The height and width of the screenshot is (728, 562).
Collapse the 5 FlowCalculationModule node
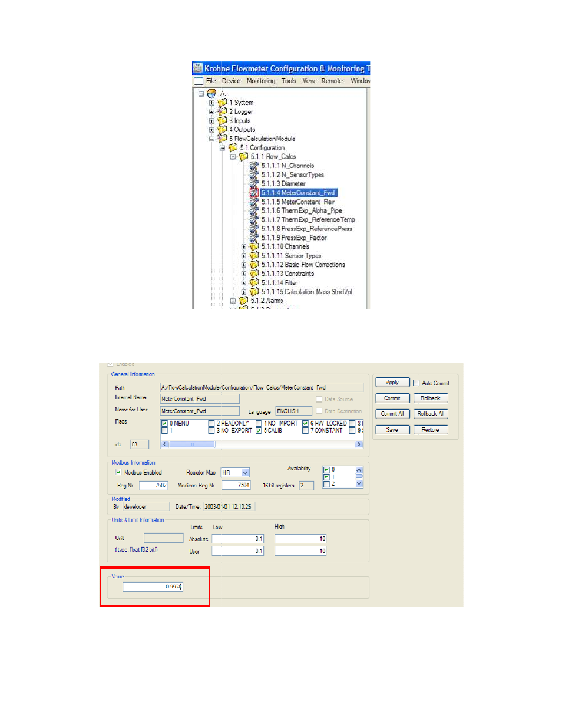[211, 139]
